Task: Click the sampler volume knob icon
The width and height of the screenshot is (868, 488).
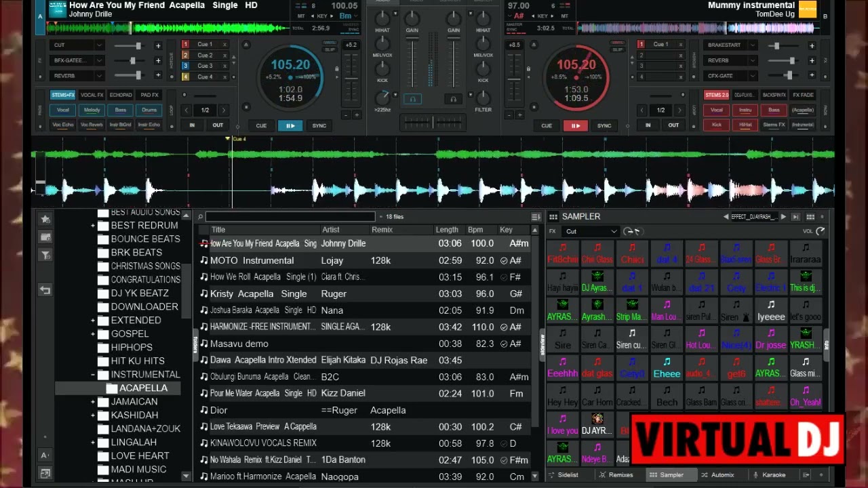Action: pos(821,231)
